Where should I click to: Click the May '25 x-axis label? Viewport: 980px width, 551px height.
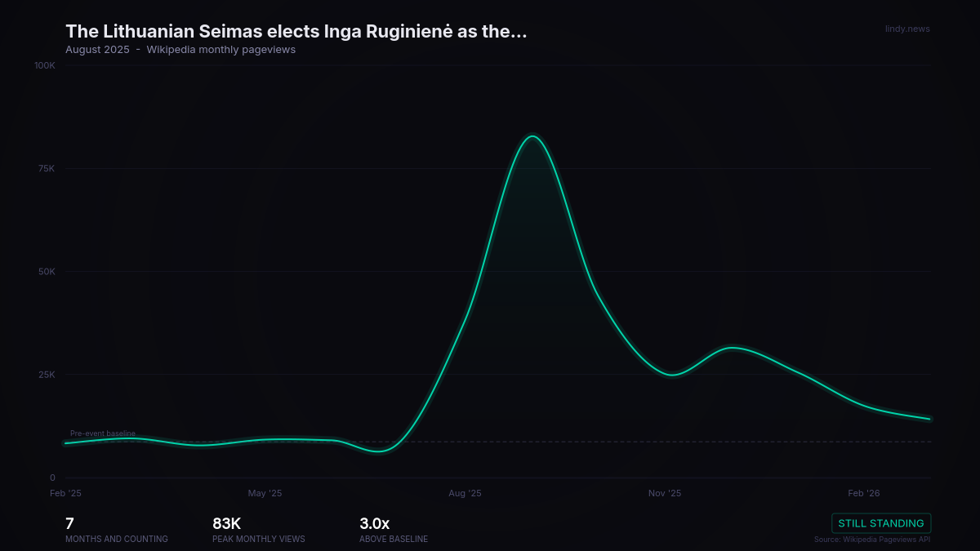coord(265,493)
